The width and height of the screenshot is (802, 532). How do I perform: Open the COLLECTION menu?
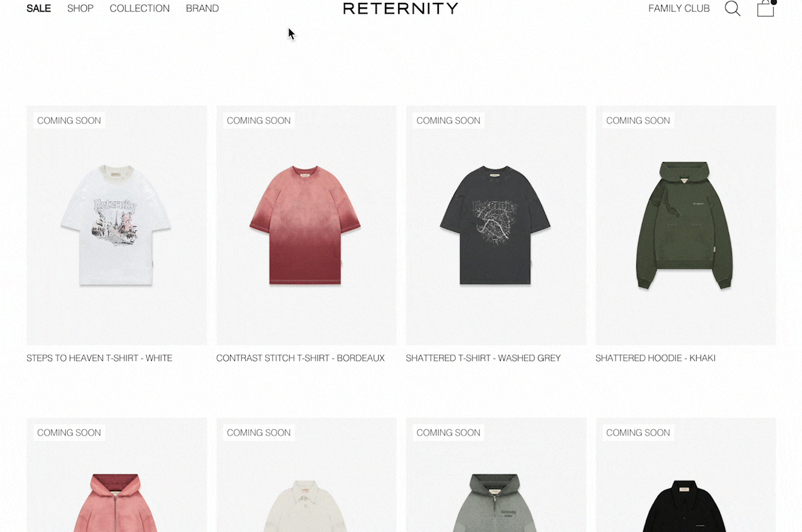pyautogui.click(x=139, y=9)
